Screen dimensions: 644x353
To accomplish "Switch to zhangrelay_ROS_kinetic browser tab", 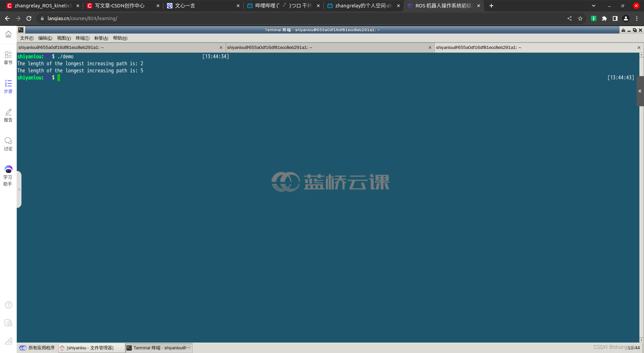I will [x=43, y=6].
